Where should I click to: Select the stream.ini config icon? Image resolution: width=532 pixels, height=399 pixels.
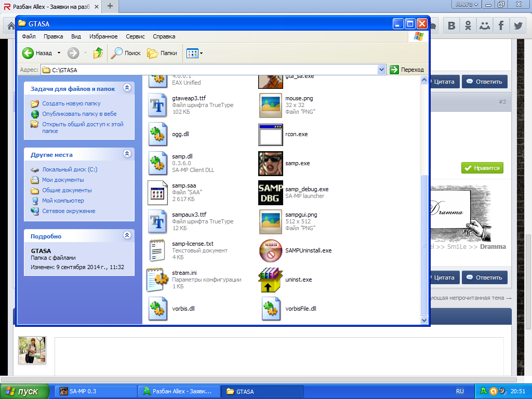157,280
